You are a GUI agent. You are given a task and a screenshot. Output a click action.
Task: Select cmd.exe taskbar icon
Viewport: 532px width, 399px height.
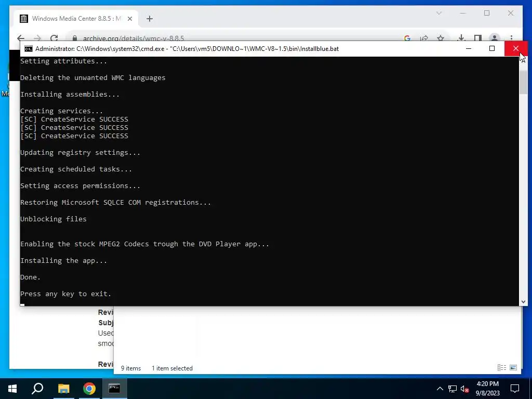[x=114, y=389]
